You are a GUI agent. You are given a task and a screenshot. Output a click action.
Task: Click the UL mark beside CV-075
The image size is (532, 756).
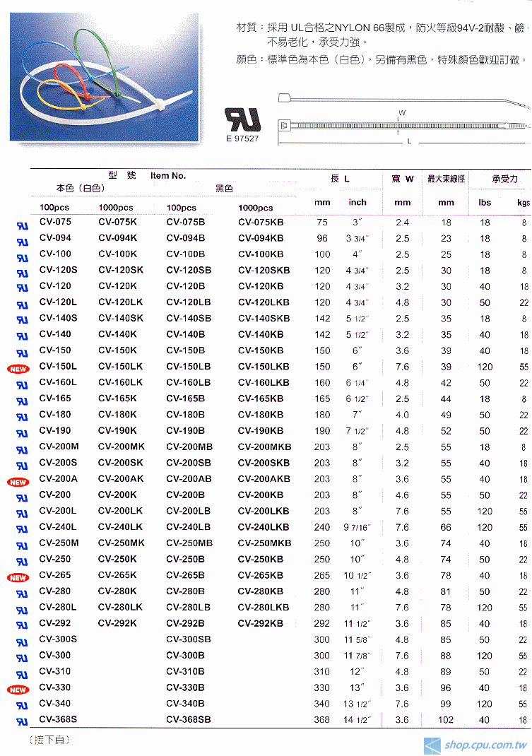tap(21, 226)
